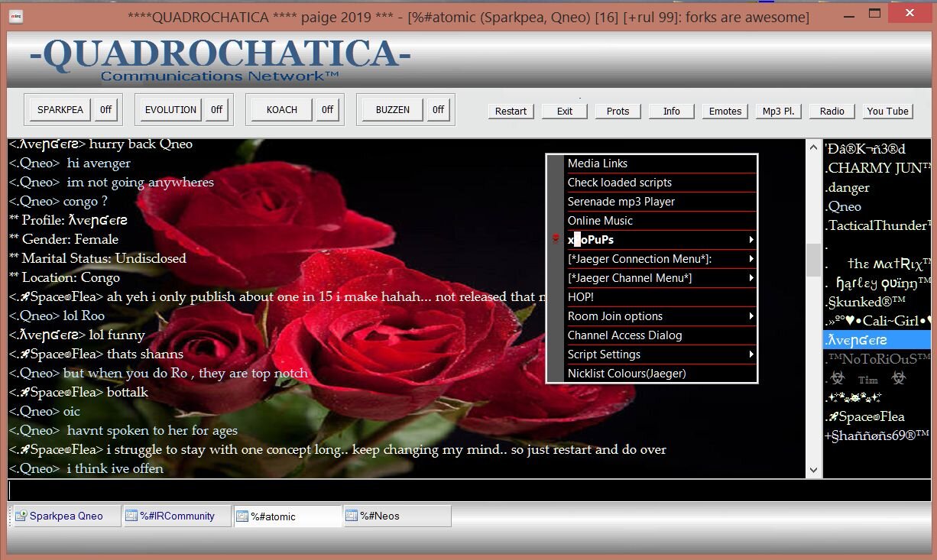937x560 pixels.
Task: Toggle the BUZZEN Off switch
Action: (x=438, y=110)
